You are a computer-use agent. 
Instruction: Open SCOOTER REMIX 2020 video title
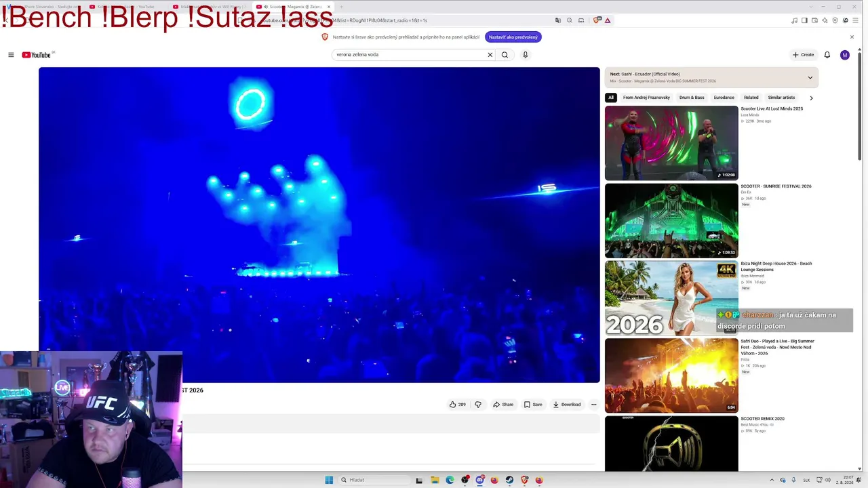point(762,419)
